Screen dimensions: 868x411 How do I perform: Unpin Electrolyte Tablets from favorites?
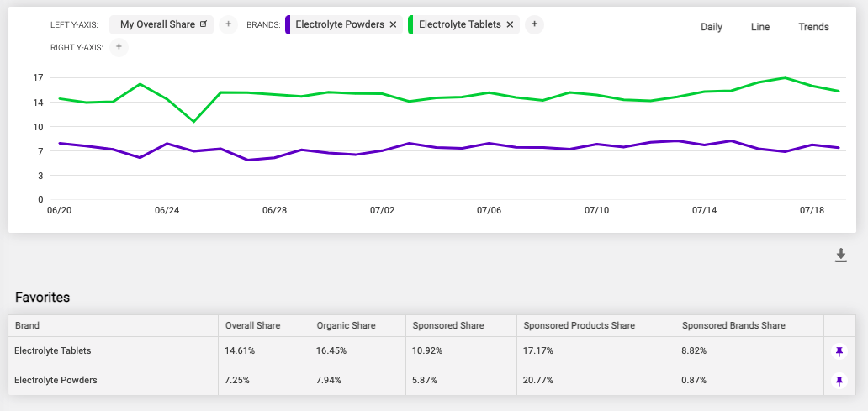tap(839, 351)
